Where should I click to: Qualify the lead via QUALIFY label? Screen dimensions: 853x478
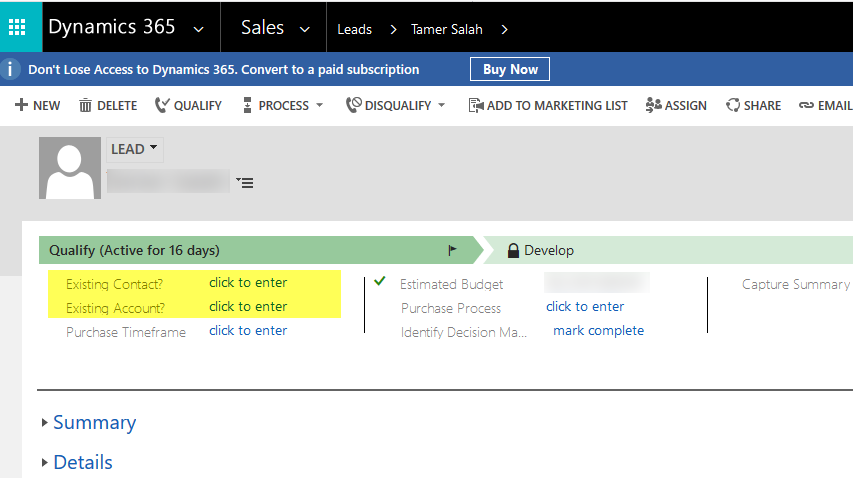click(x=197, y=105)
